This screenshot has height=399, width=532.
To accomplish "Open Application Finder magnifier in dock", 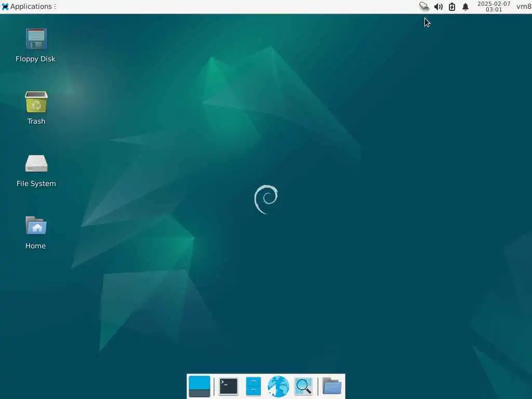I will (x=303, y=387).
